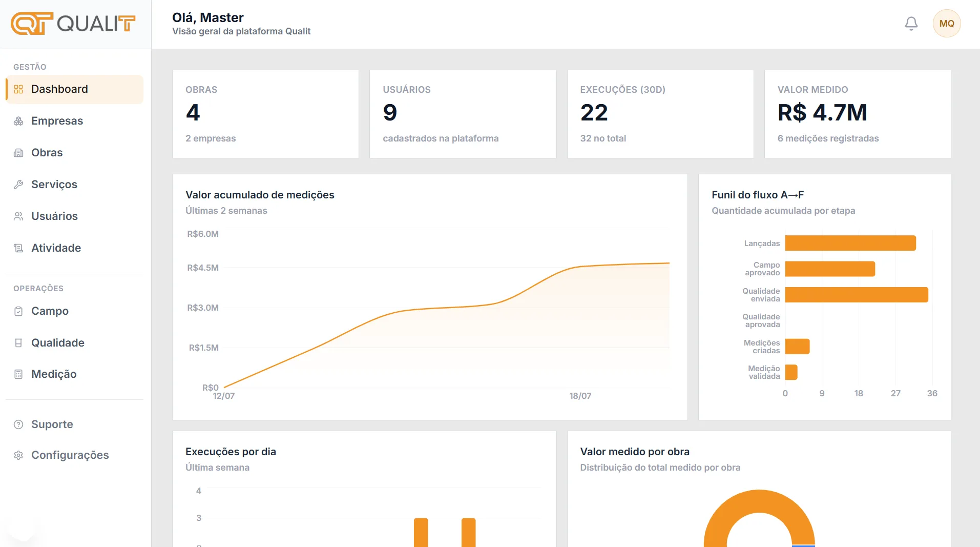
Task: Click the Execuções (30D) card
Action: (x=660, y=114)
